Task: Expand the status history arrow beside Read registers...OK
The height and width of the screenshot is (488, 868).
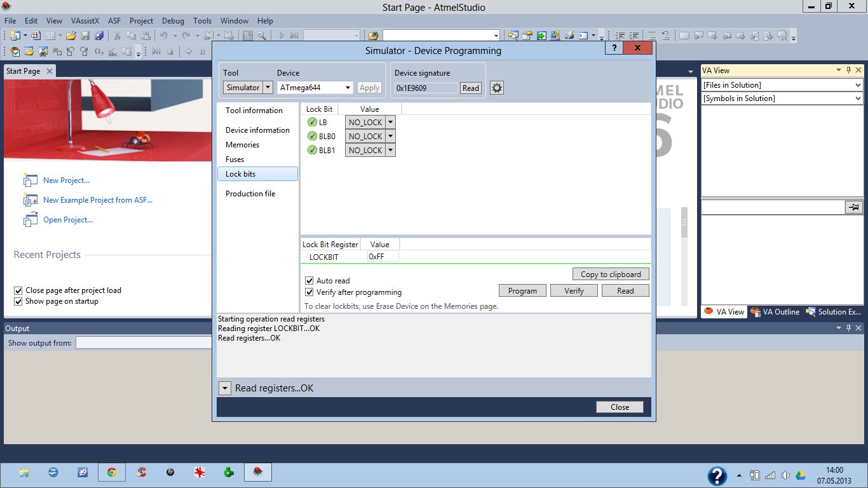Action: click(224, 388)
